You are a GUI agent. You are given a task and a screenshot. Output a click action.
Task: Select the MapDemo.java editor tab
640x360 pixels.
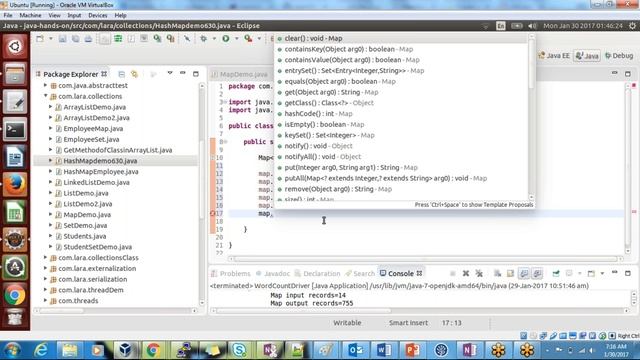[240, 74]
